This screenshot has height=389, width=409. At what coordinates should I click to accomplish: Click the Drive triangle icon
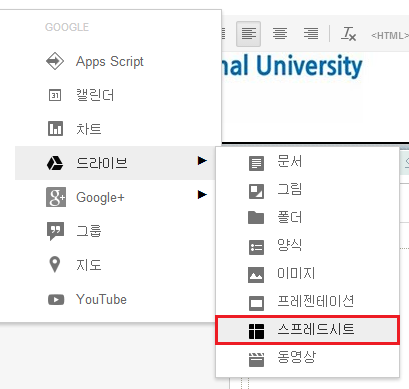tap(55, 163)
